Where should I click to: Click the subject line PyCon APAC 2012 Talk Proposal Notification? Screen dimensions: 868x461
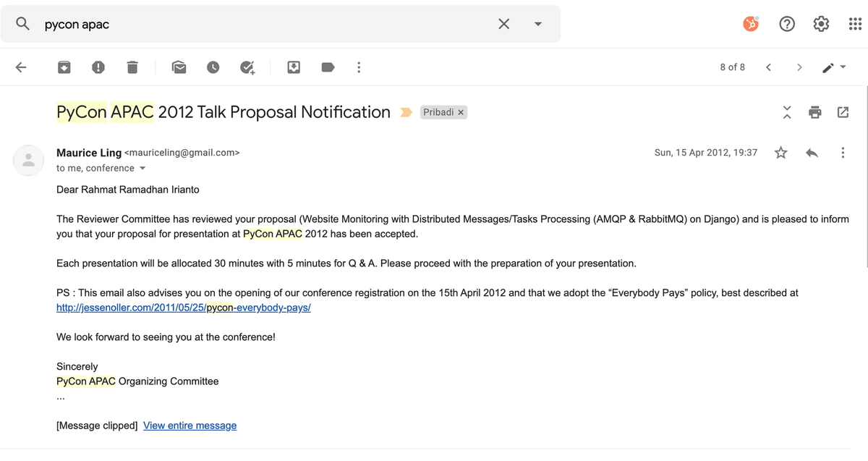pos(224,112)
